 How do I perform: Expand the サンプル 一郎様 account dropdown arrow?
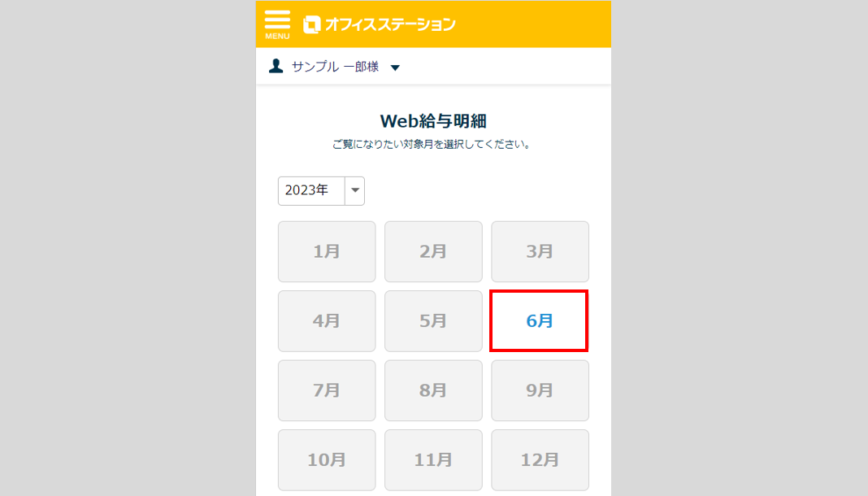tap(395, 67)
